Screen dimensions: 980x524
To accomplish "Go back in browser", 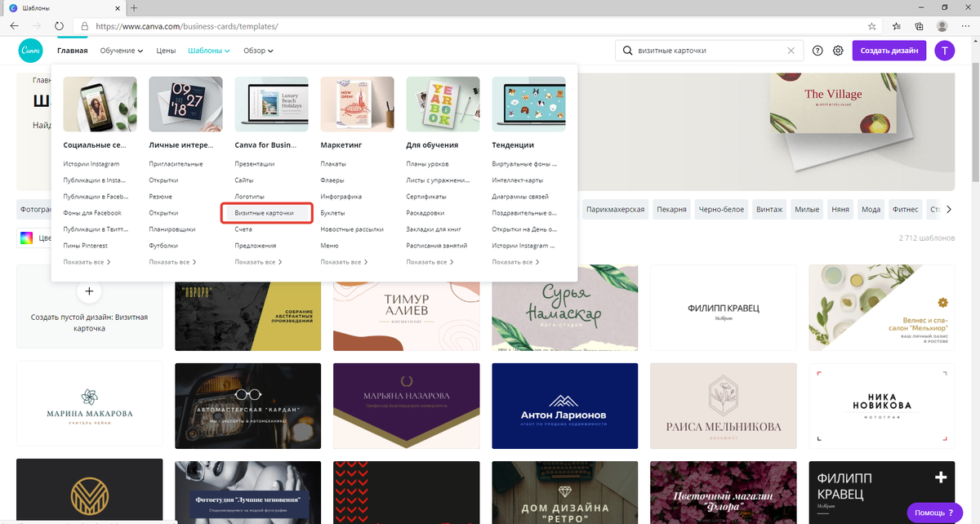I will pyautogui.click(x=15, y=26).
